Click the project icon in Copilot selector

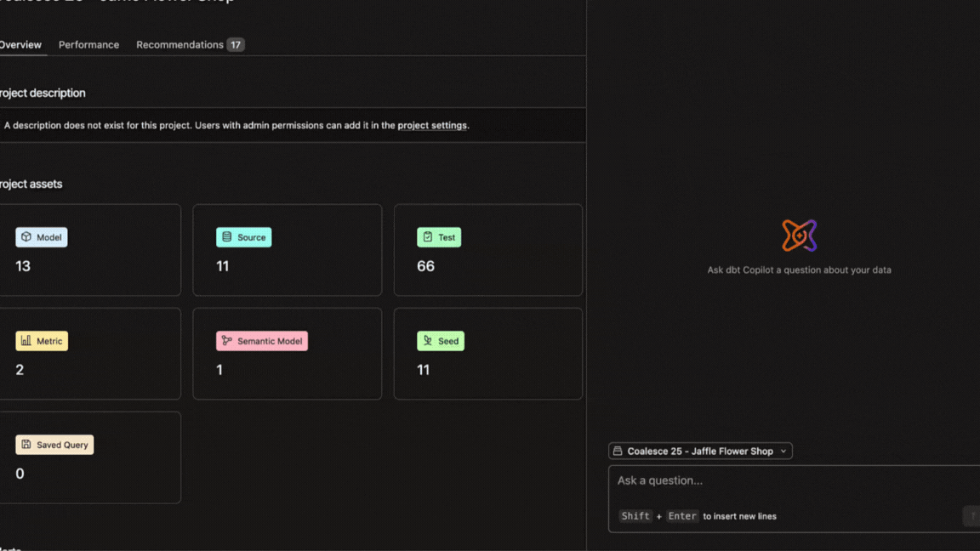(618, 451)
